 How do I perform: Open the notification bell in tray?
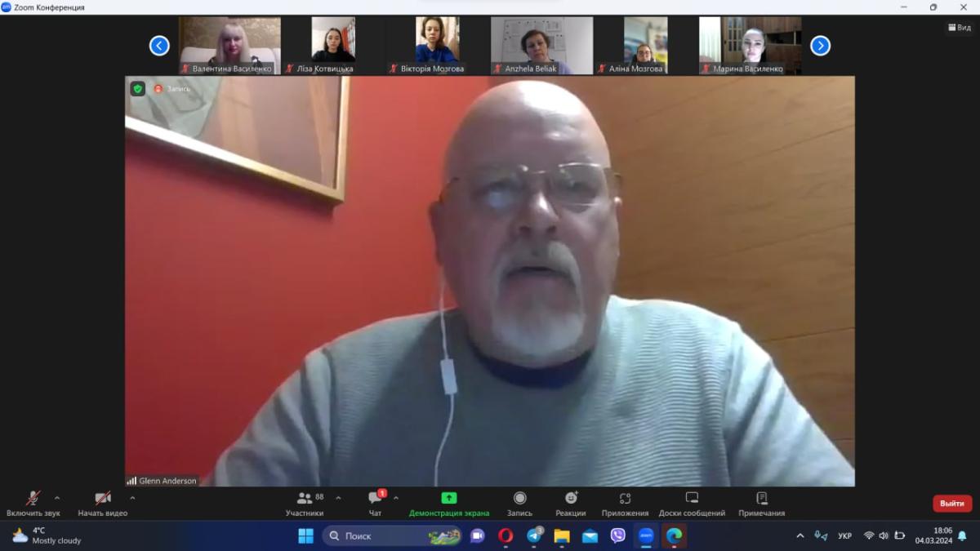click(x=962, y=535)
